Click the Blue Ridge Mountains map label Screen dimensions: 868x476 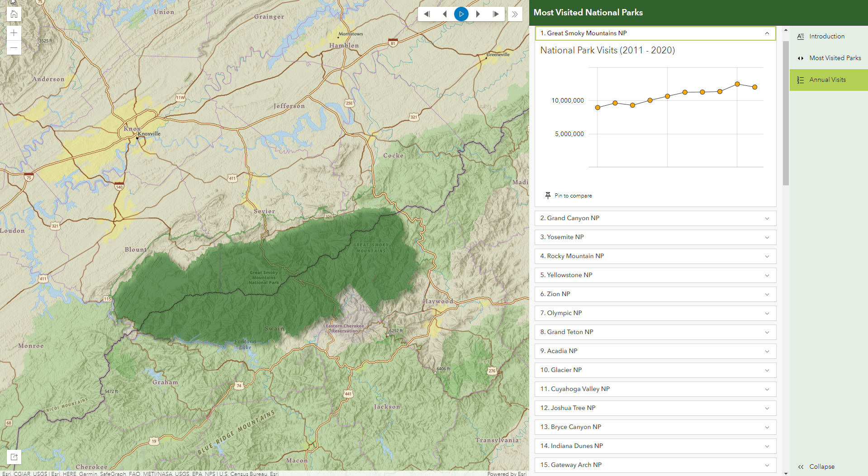[236, 433]
